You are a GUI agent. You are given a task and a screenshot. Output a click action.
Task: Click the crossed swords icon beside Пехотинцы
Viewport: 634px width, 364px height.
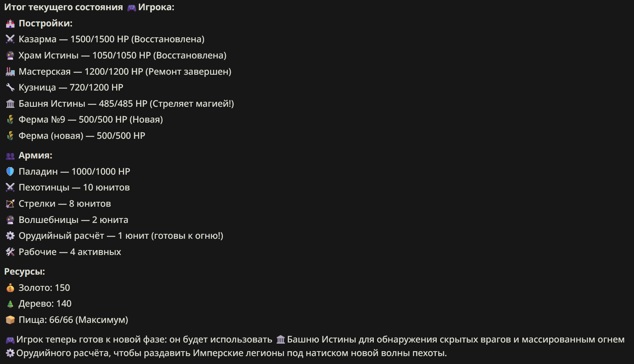(10, 187)
